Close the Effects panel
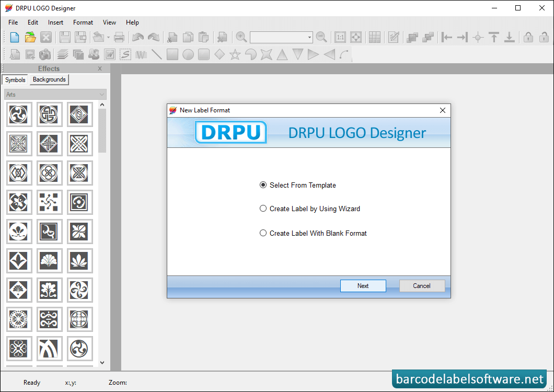The width and height of the screenshot is (554, 392). coord(100,68)
